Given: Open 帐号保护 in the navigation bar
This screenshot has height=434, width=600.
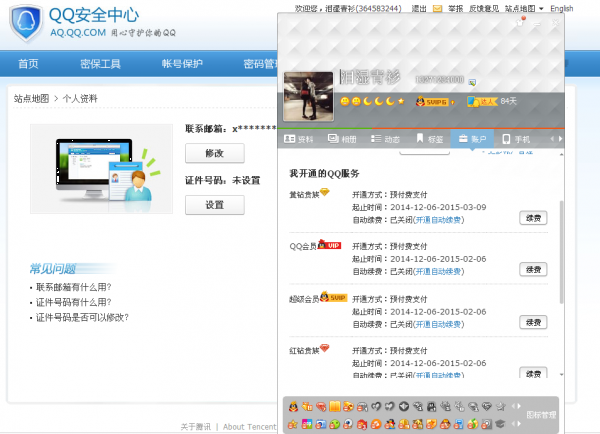Looking at the screenshot, I should 182,64.
